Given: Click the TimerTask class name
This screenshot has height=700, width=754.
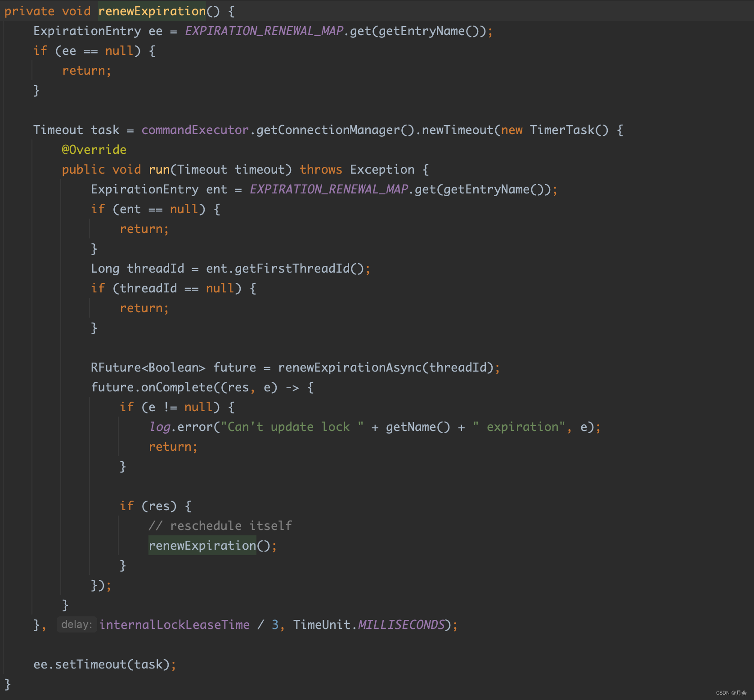Looking at the screenshot, I should tap(562, 130).
